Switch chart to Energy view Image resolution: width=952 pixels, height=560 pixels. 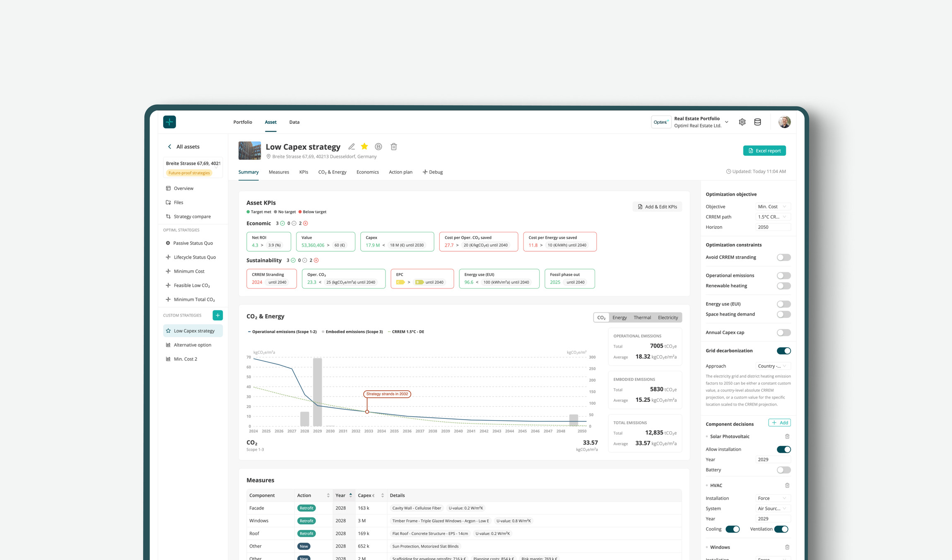[x=619, y=317]
